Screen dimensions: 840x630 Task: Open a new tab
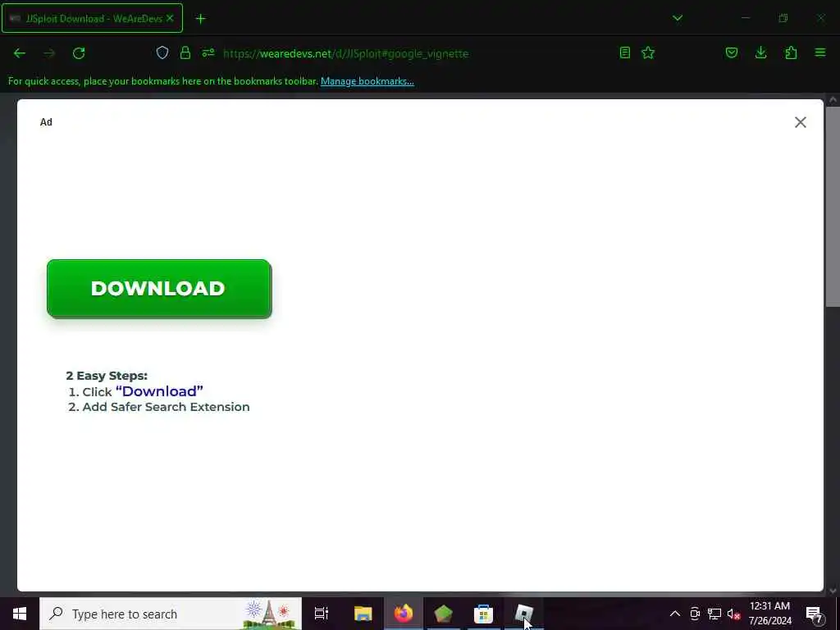(x=200, y=19)
